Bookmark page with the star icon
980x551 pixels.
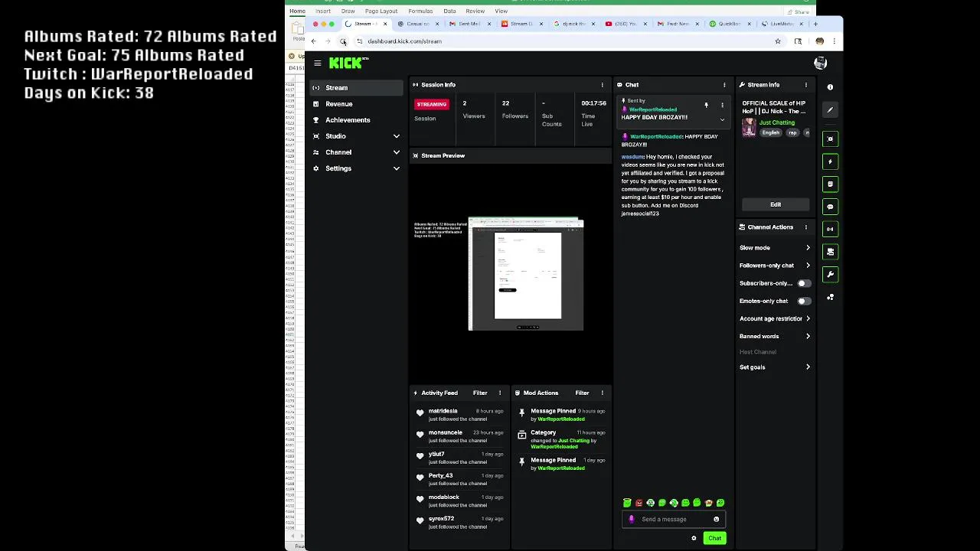[x=778, y=41]
